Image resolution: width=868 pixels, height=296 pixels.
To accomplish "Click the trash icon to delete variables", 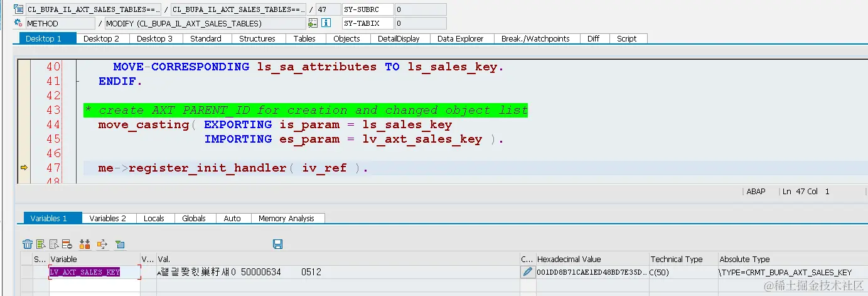I will (28, 244).
